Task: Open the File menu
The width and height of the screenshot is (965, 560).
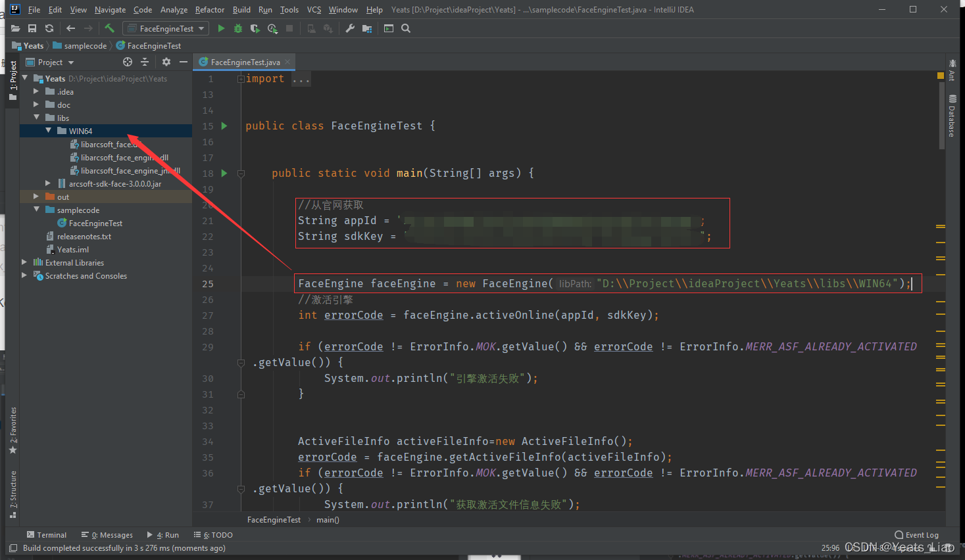Action: point(34,10)
